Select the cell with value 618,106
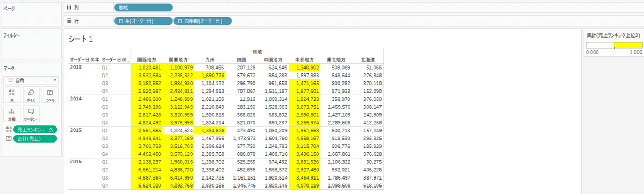The width and height of the screenshot is (644, 194). point(368,185)
